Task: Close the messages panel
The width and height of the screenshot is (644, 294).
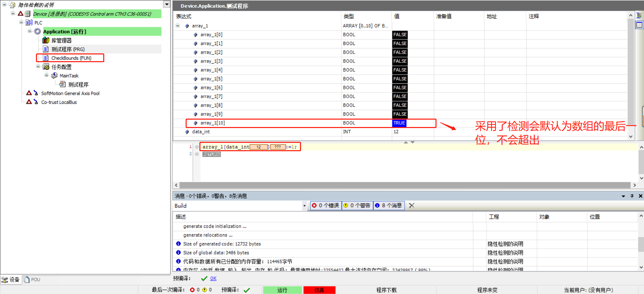Action: click(x=640, y=196)
